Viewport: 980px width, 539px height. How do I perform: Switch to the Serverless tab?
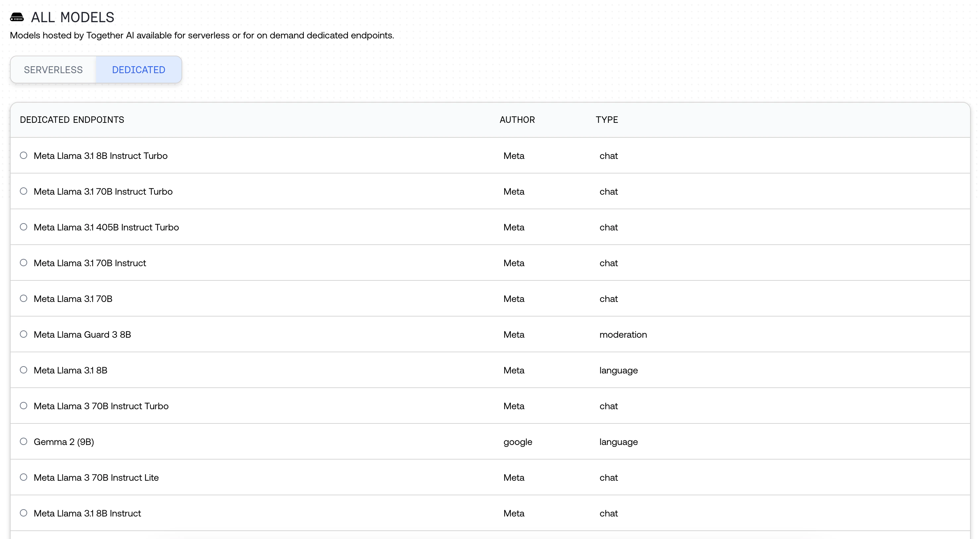[53, 70]
